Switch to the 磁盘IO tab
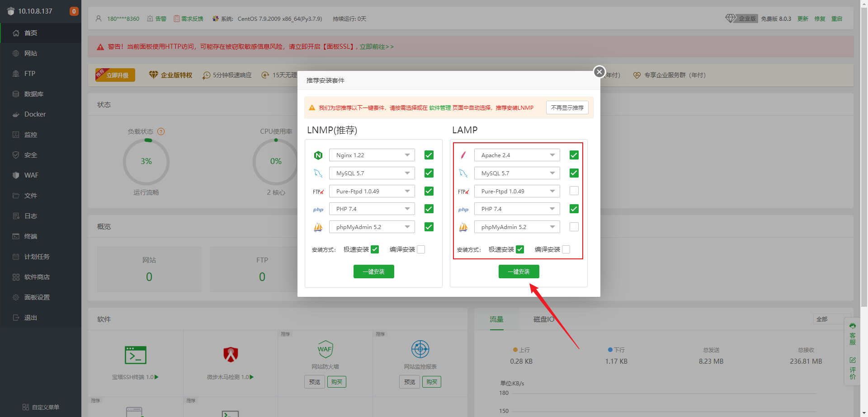Viewport: 868px width, 417px height. 543,319
